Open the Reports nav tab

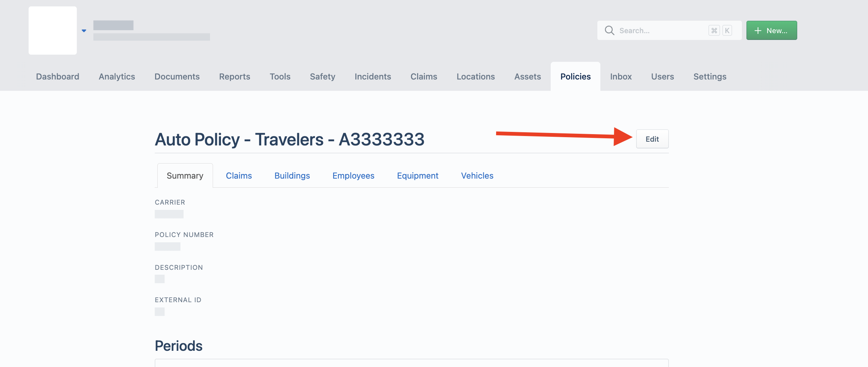click(235, 76)
